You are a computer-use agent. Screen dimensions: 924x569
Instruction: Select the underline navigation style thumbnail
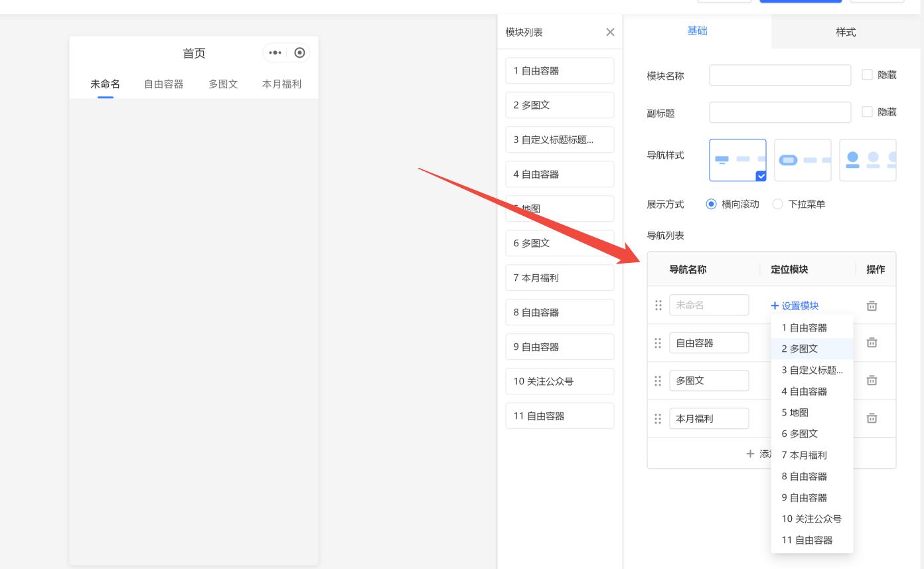[737, 160]
